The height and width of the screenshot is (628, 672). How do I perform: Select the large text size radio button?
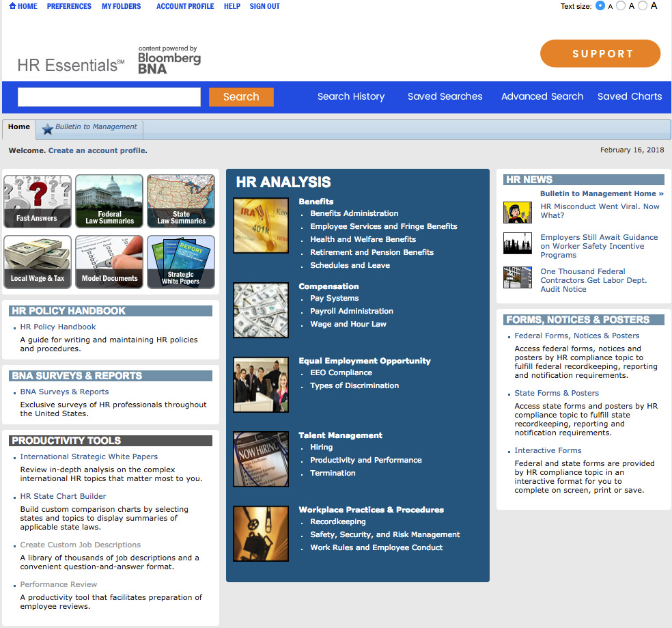click(x=643, y=6)
